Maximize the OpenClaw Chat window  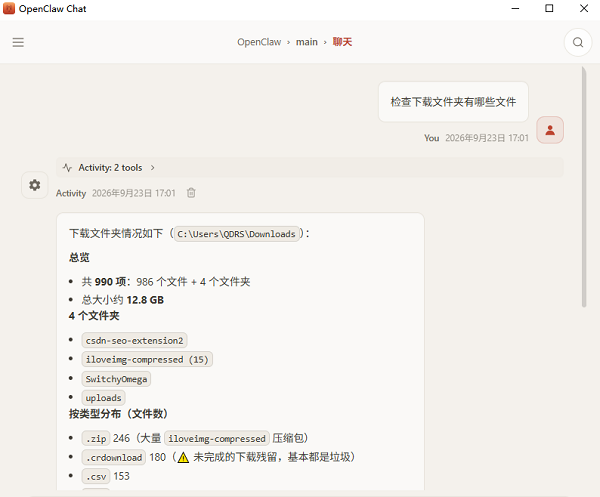549,8
